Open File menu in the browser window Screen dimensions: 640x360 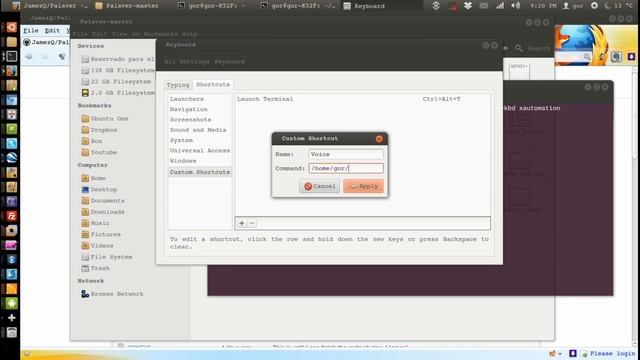click(31, 31)
